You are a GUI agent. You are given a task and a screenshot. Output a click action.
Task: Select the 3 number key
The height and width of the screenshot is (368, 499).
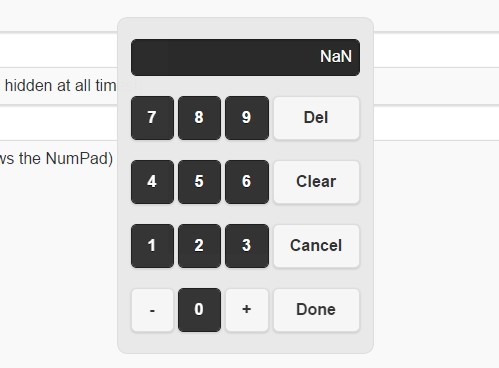[x=247, y=246]
